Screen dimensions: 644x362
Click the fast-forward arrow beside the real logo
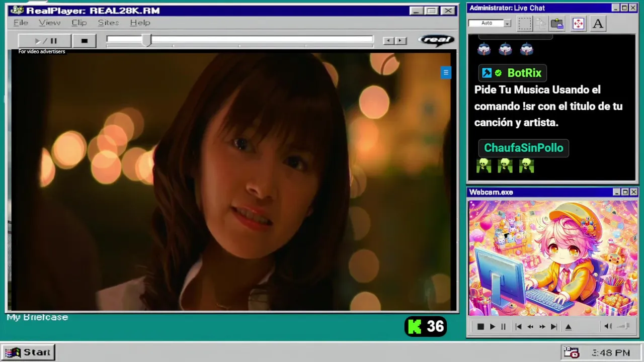coord(400,41)
